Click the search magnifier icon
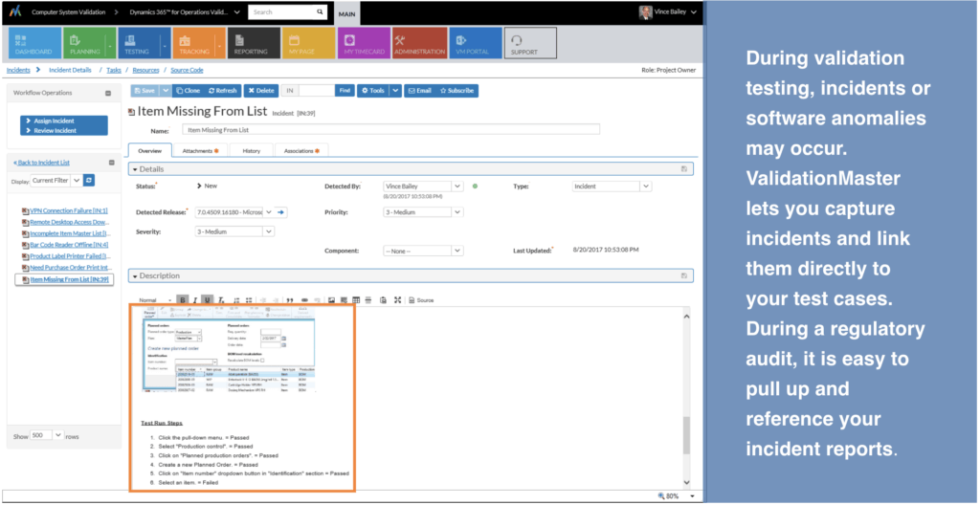980x505 pixels. coord(320,11)
